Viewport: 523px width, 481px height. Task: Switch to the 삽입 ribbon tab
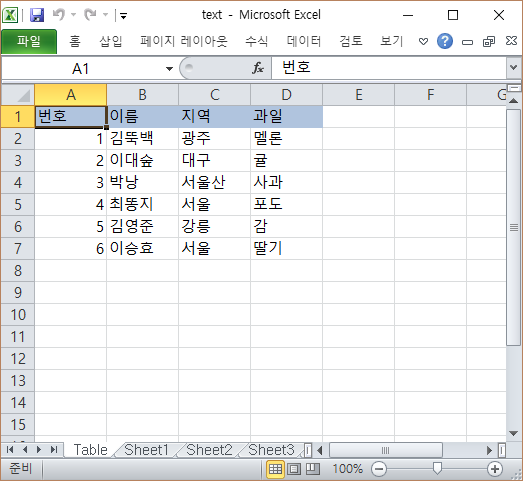tap(111, 41)
